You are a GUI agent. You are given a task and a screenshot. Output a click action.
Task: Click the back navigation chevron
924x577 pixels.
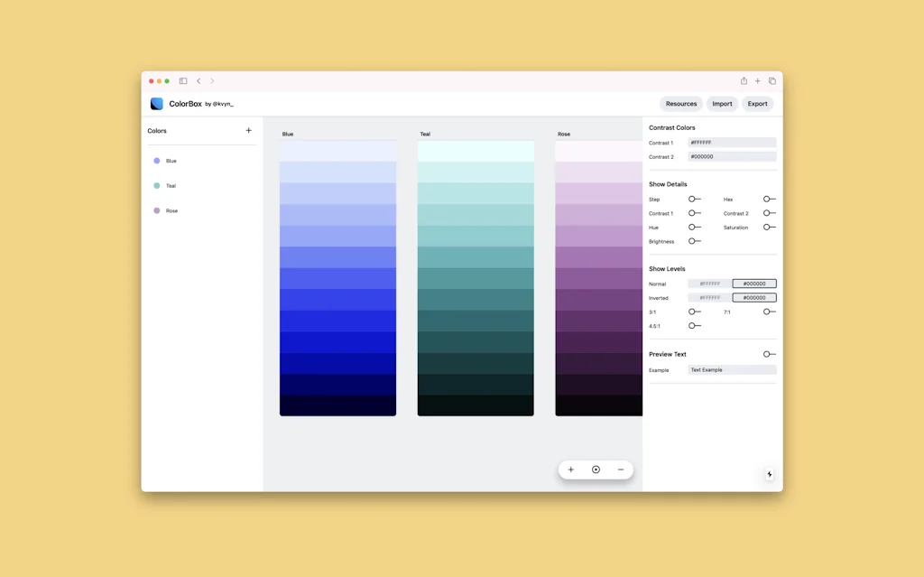pyautogui.click(x=199, y=80)
